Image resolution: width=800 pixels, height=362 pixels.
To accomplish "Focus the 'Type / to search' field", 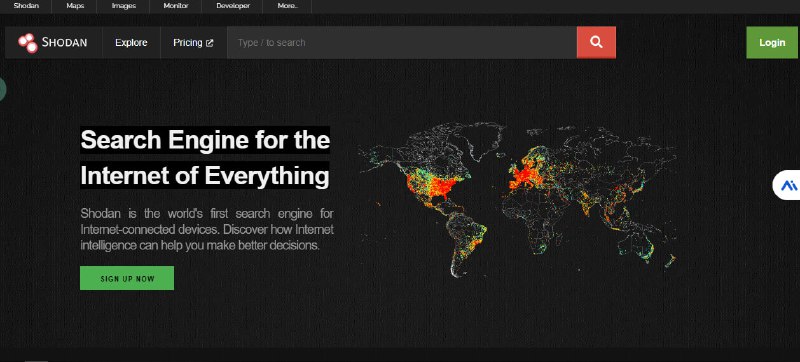I will click(x=402, y=42).
